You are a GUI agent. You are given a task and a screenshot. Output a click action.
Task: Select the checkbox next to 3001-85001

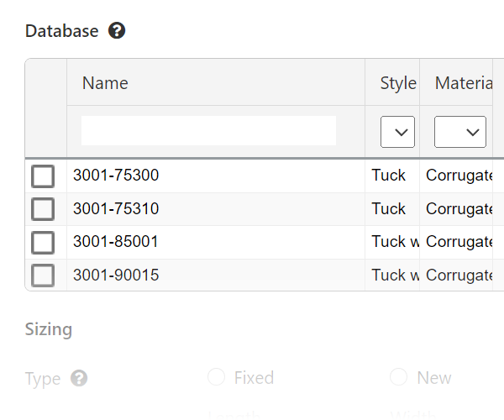[x=43, y=242]
